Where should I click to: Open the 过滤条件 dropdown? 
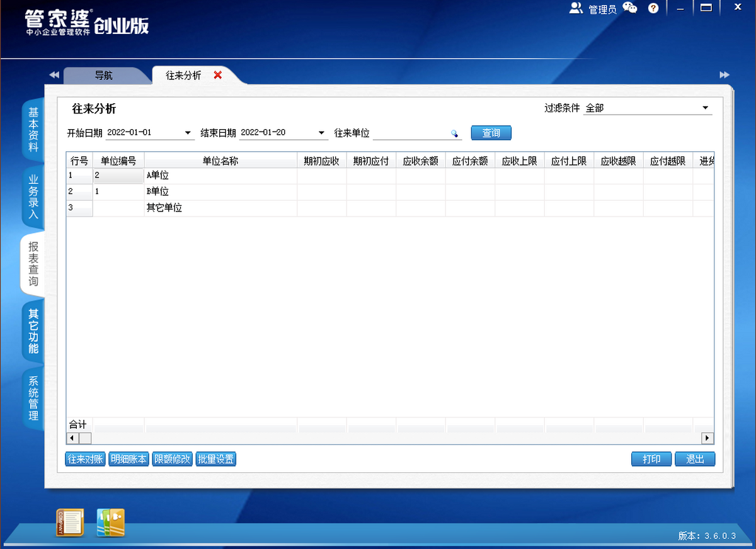tap(705, 108)
